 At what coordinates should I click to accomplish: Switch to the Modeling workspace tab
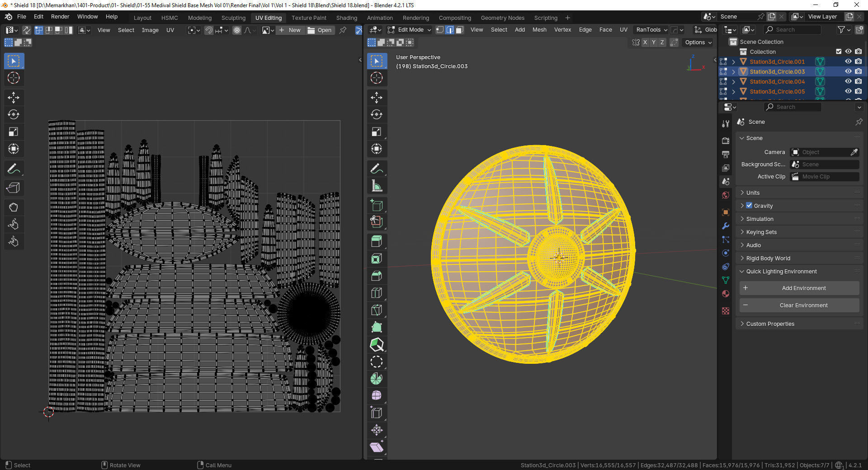(200, 18)
